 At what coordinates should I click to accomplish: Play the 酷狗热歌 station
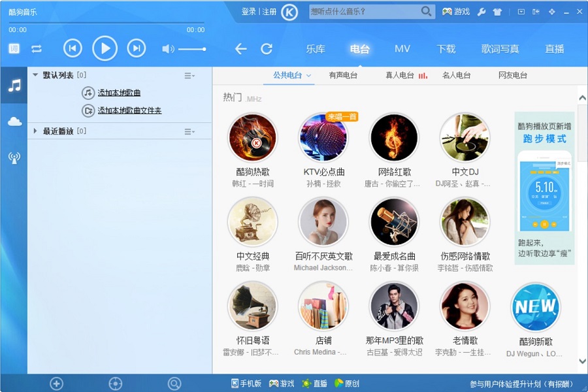click(x=253, y=138)
